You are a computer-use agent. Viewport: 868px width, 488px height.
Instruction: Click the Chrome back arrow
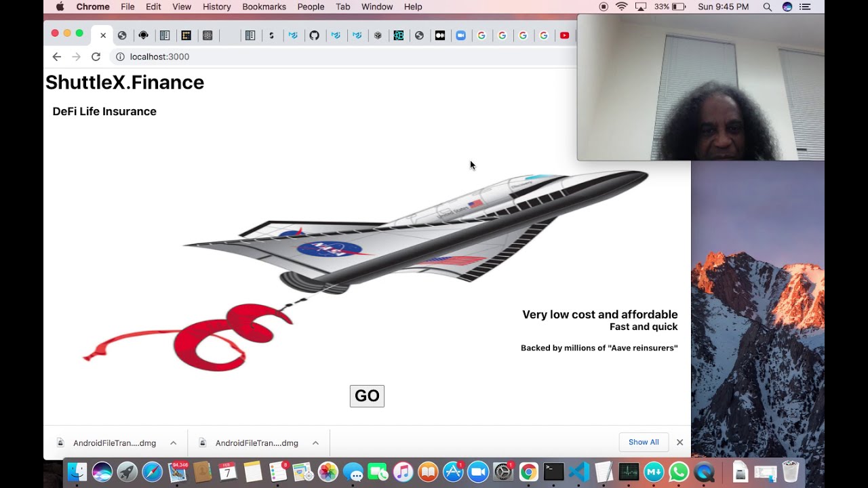click(57, 57)
